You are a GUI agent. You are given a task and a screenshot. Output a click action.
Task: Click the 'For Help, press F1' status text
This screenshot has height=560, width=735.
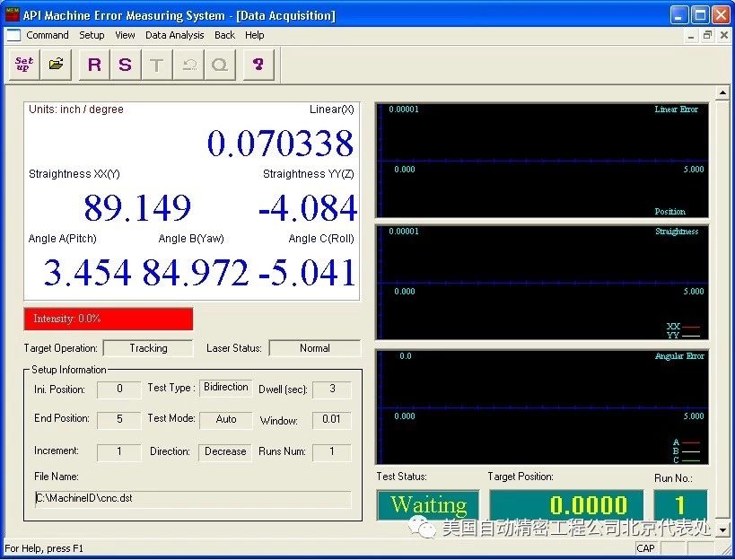point(44,548)
